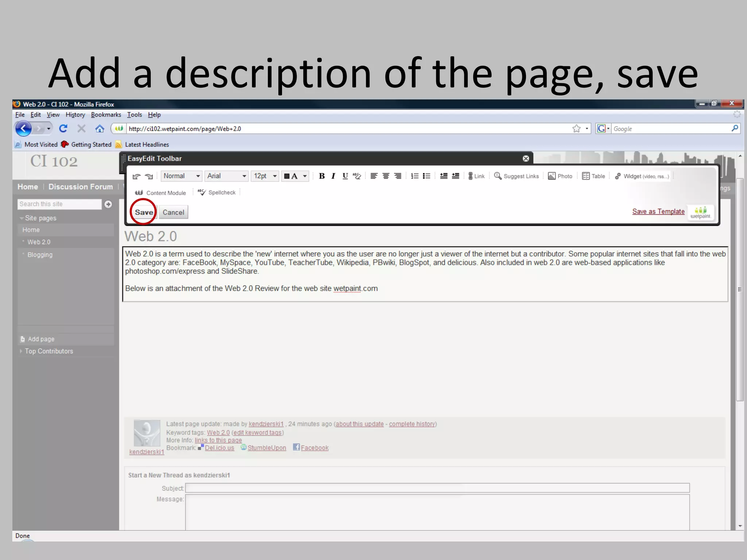This screenshot has width=747, height=560.
Task: Click the search magnifier icon
Action: 735,128
